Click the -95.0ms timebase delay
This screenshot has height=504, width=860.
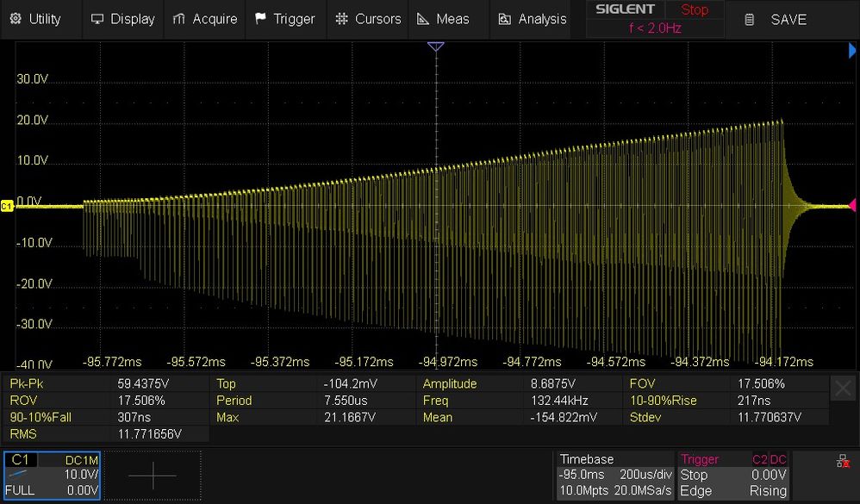pos(582,475)
